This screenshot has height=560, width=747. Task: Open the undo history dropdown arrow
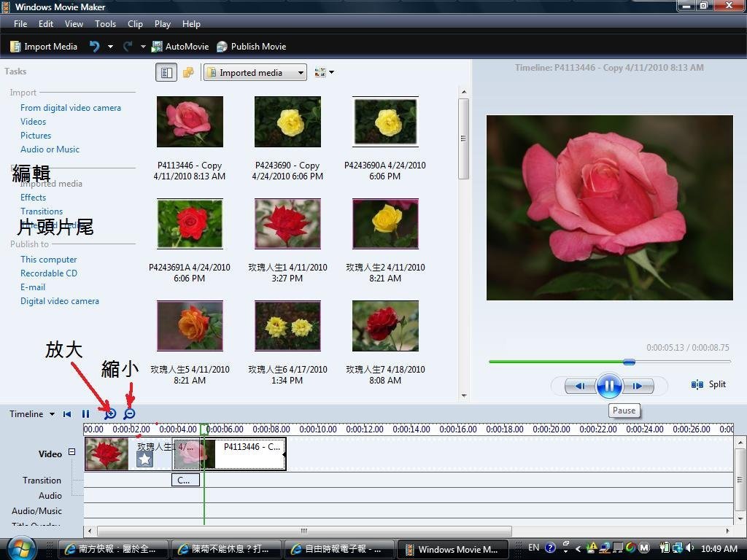click(111, 47)
